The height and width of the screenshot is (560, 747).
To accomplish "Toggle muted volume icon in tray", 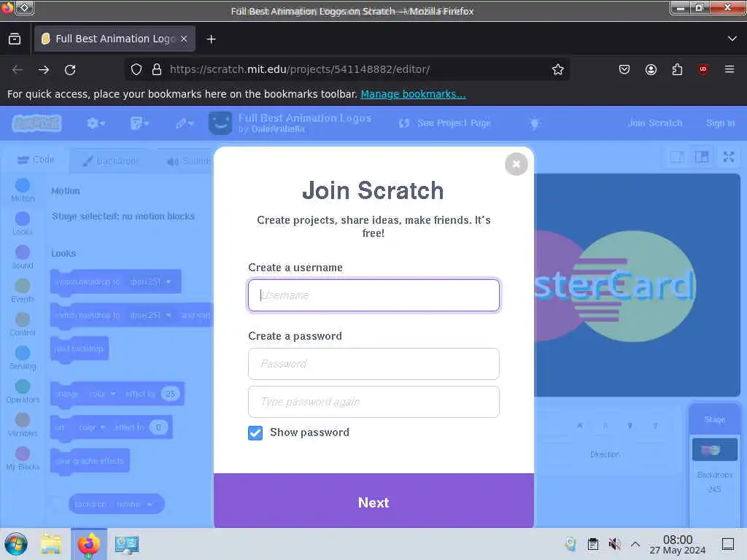I will (x=614, y=544).
